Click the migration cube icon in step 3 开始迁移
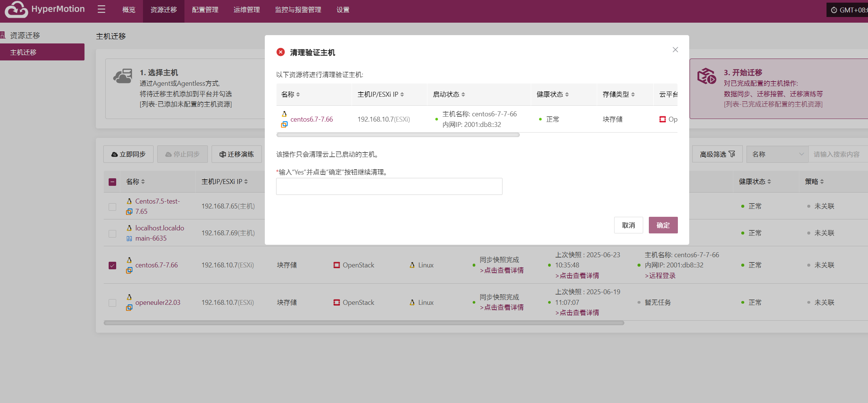The height and width of the screenshot is (403, 868). click(x=707, y=76)
